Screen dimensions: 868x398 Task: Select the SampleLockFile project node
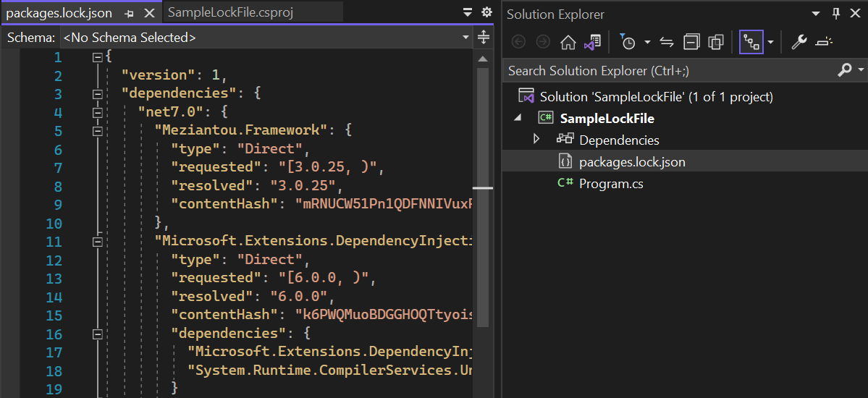[x=607, y=118]
